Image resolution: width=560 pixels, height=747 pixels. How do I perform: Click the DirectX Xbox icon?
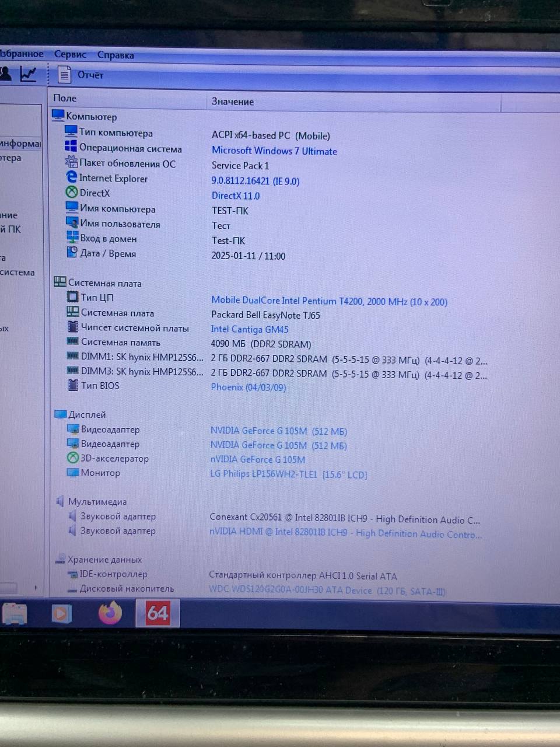point(72,192)
